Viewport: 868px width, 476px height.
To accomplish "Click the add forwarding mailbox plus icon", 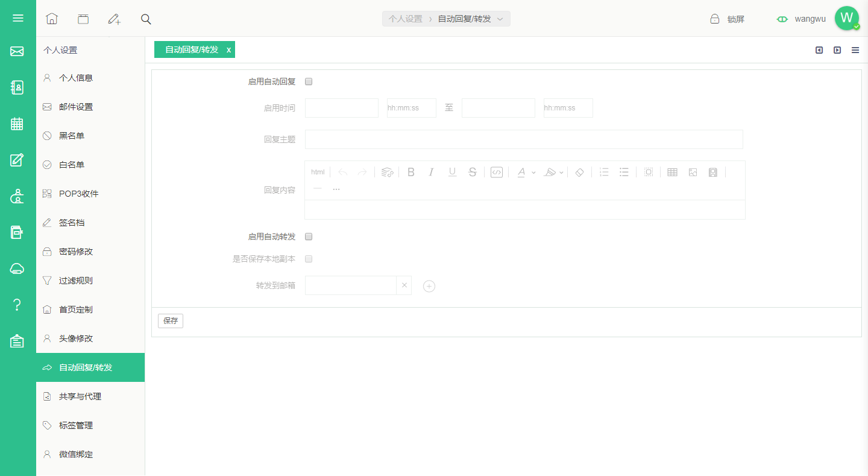I will (x=429, y=286).
